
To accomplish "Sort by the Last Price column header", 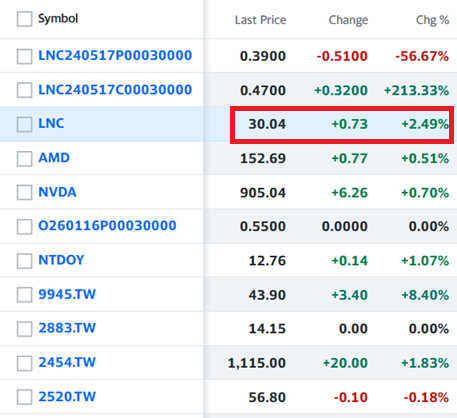I will pyautogui.click(x=260, y=20).
